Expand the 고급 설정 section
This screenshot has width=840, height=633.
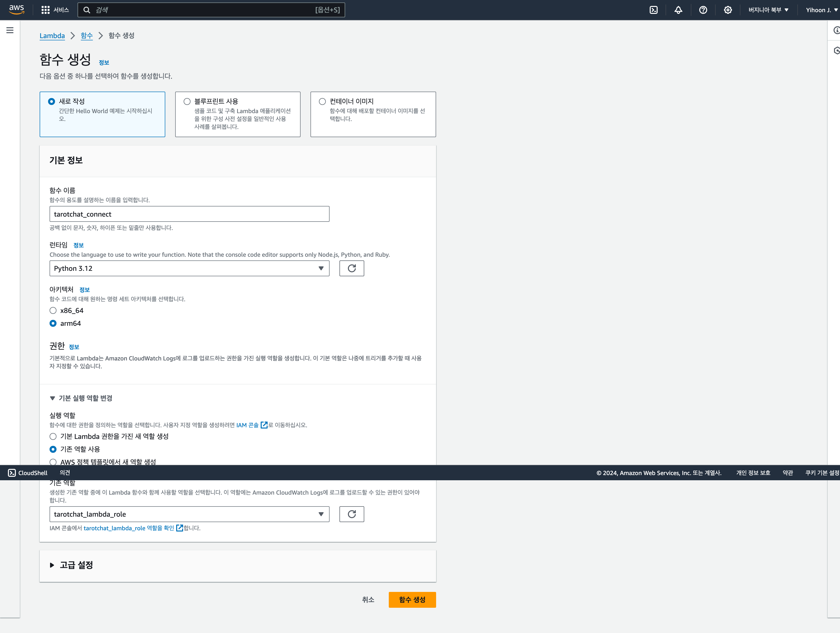coord(76,565)
